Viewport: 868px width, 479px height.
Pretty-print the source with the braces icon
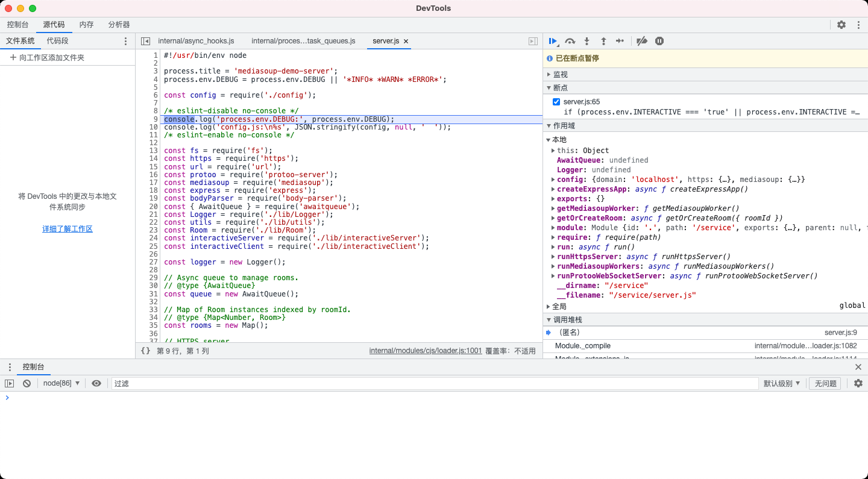(145, 351)
